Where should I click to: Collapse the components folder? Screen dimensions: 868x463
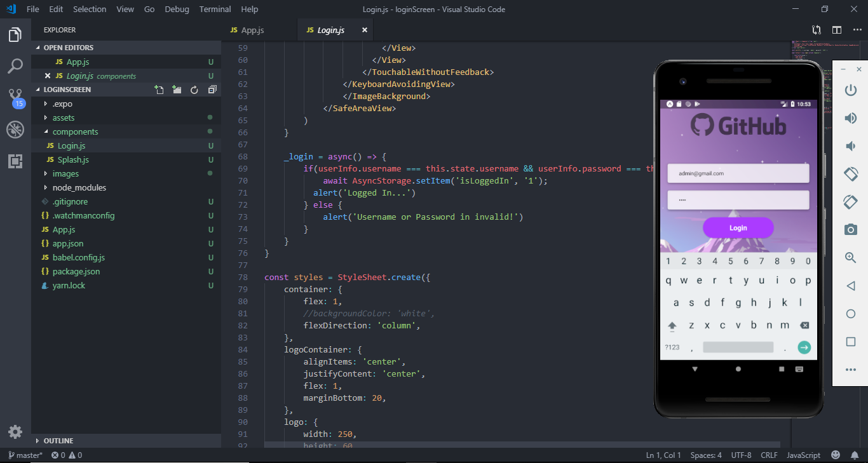[126, 131]
